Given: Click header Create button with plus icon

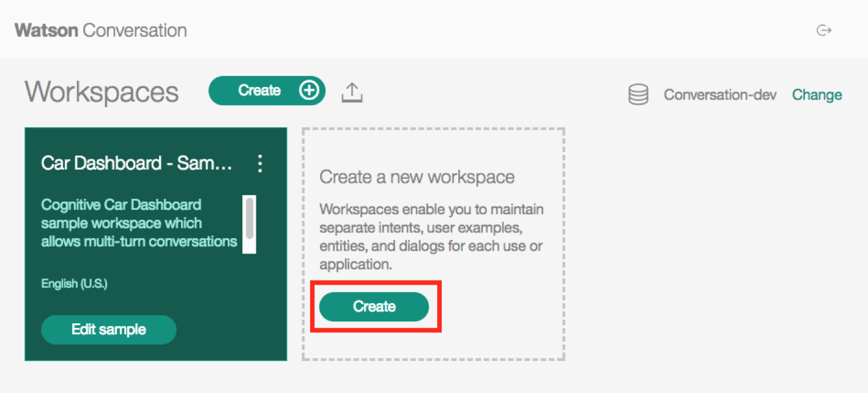Looking at the screenshot, I should 267,91.
